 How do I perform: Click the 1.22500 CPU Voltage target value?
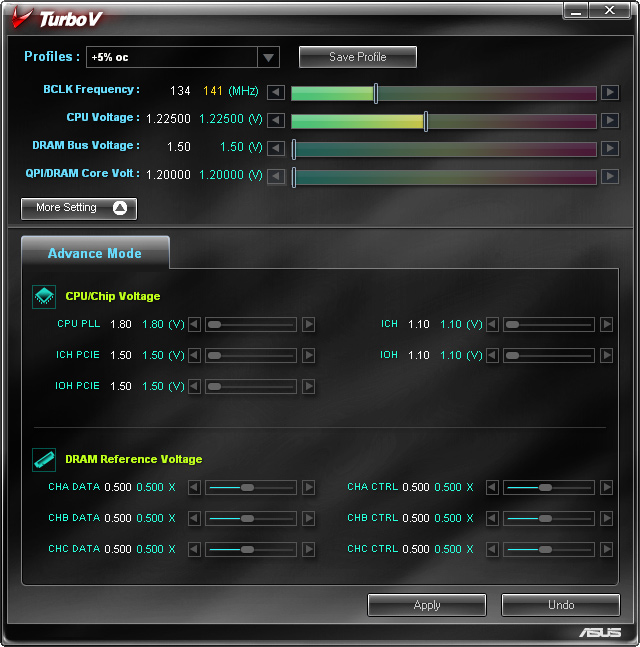(x=222, y=119)
